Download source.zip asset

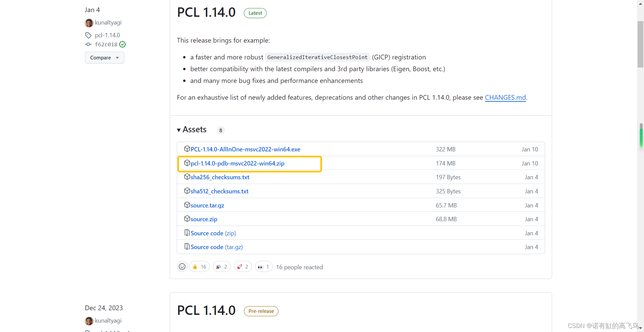[x=204, y=219]
